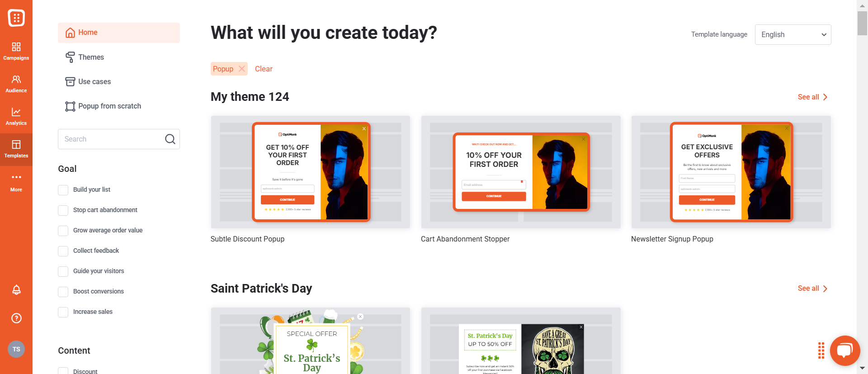Click the Clear filters link
The height and width of the screenshot is (374, 868).
[264, 69]
